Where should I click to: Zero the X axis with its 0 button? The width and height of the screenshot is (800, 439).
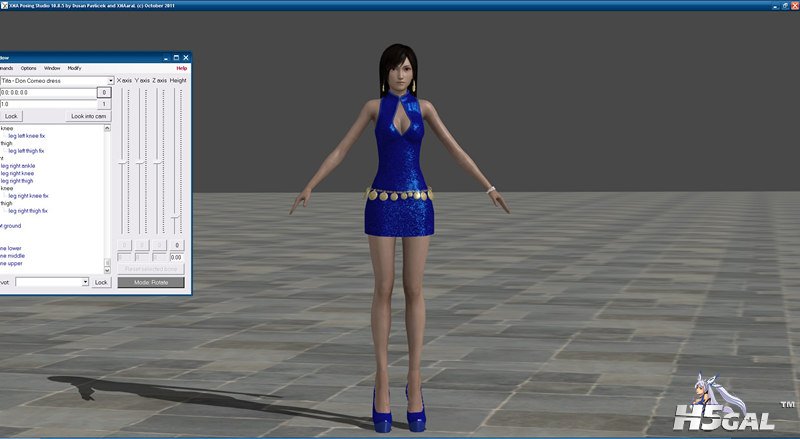coord(124,245)
